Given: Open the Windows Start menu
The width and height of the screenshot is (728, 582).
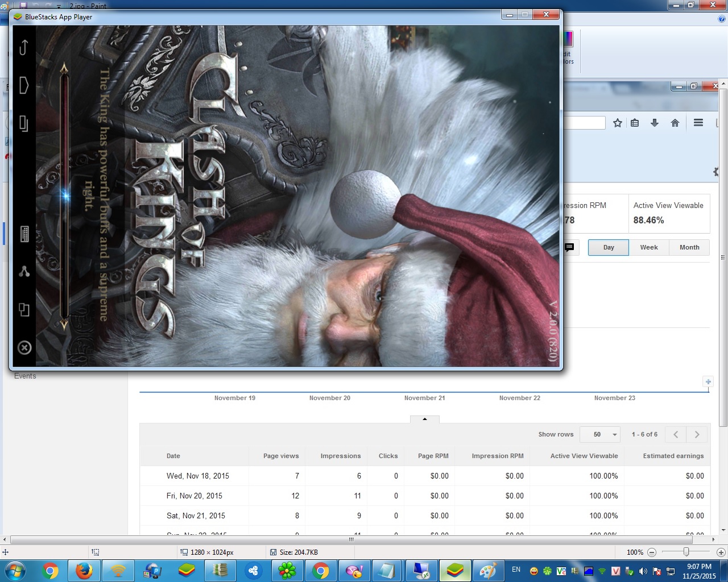Looking at the screenshot, I should (14, 571).
